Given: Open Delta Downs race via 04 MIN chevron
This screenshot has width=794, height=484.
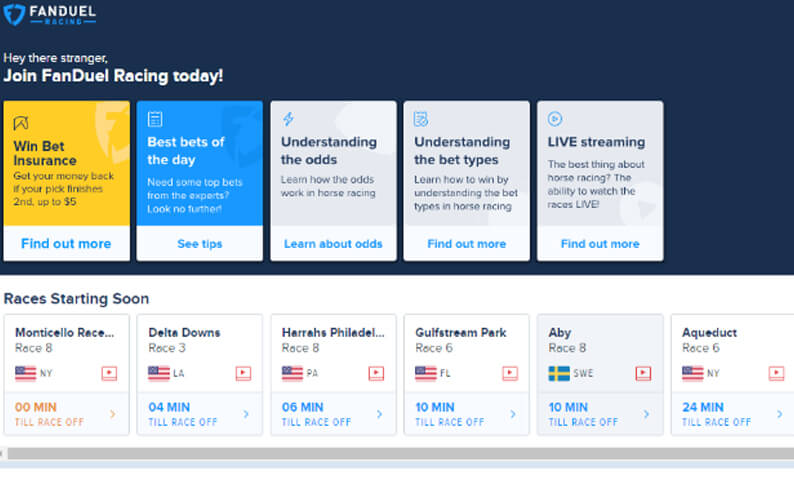Looking at the screenshot, I should pos(246,414).
